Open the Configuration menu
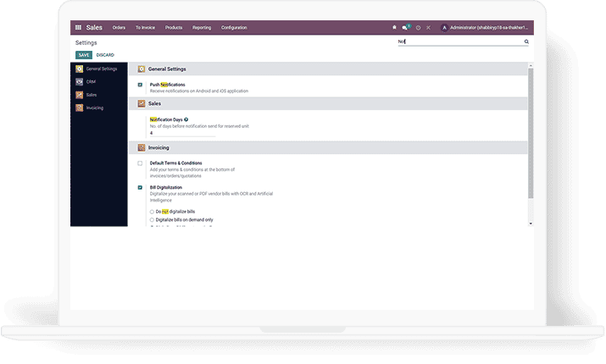Screen dimensions: 606x364 coord(234,27)
